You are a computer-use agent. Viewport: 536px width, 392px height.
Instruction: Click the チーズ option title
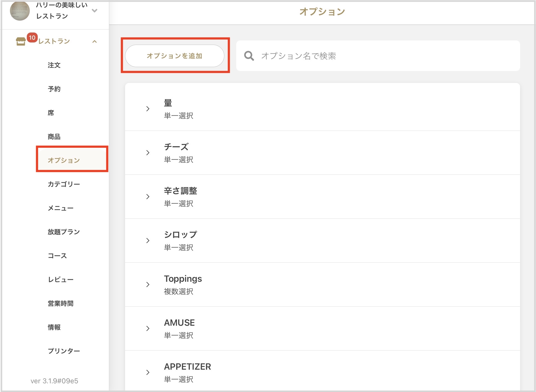pyautogui.click(x=176, y=147)
